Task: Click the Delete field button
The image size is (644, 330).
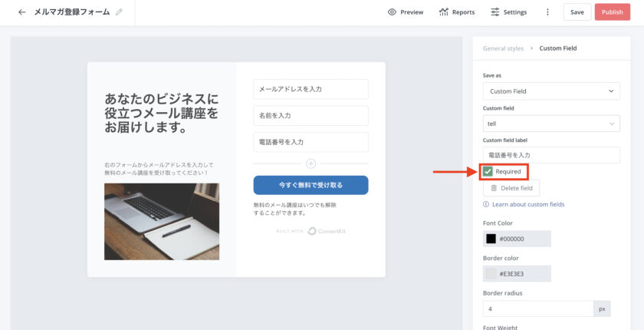Action: (511, 188)
